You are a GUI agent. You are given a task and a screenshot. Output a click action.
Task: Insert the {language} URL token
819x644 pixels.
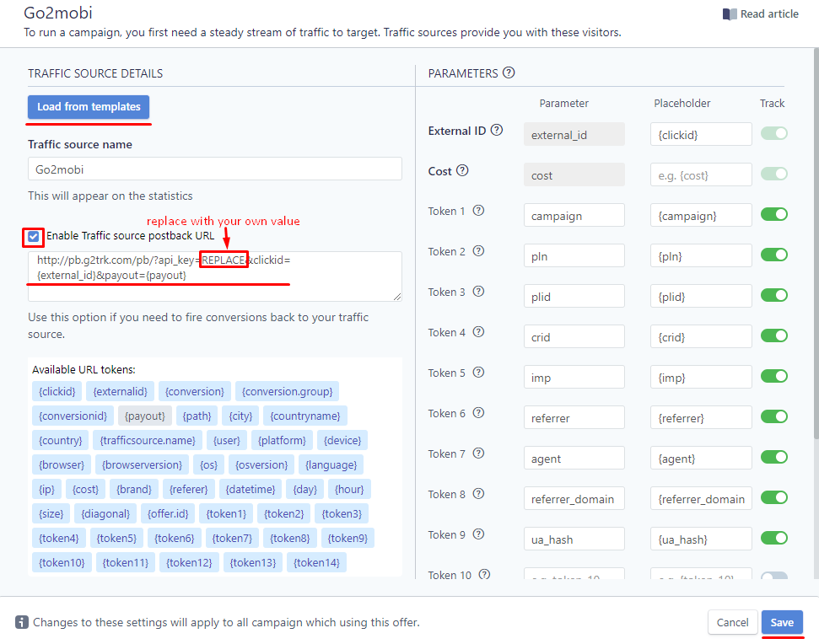pyautogui.click(x=331, y=464)
